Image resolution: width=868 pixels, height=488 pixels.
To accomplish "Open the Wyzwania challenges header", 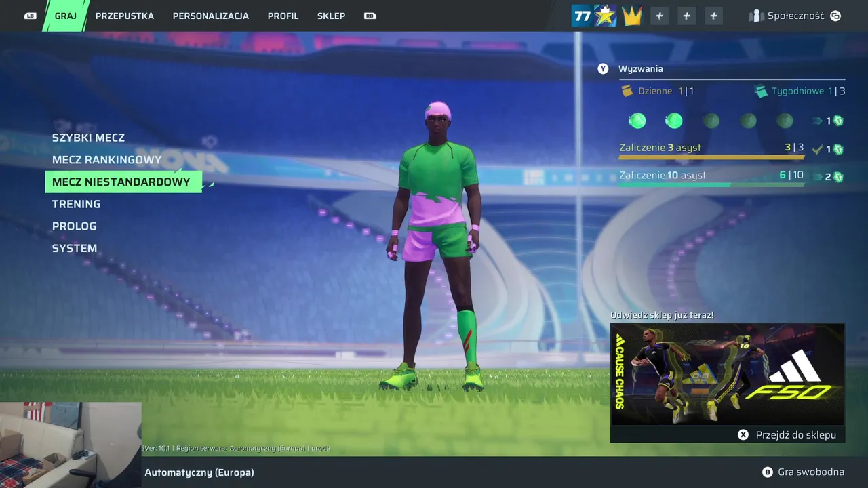I will [x=641, y=68].
